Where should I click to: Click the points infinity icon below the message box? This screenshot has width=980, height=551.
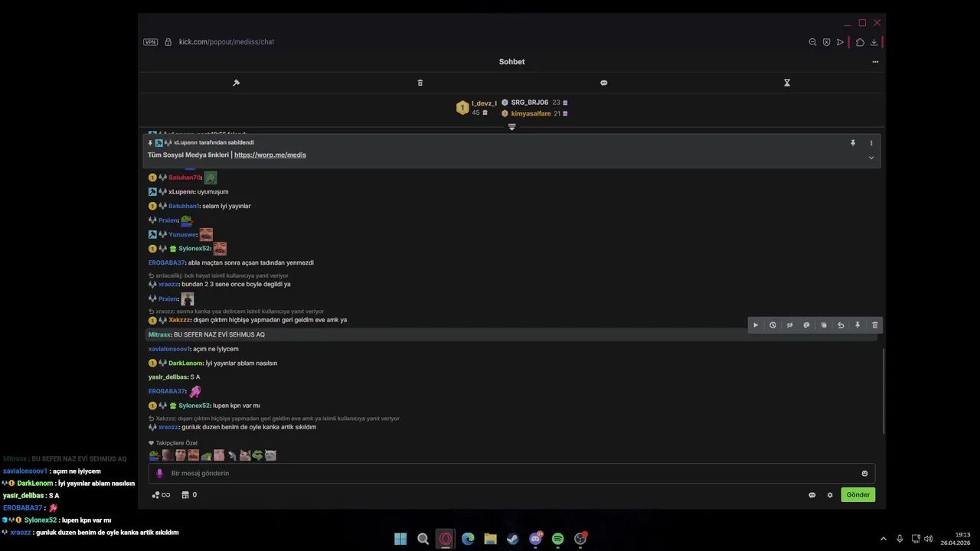tap(161, 495)
